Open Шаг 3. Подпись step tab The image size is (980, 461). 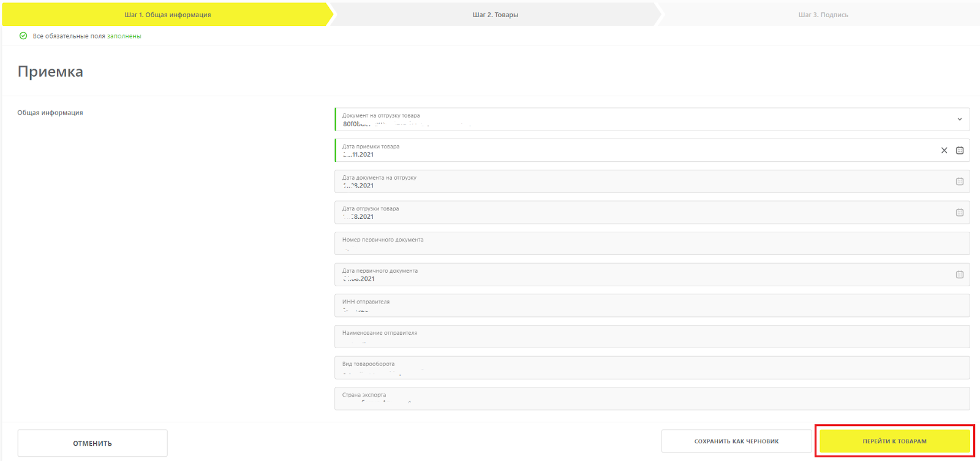[823, 14]
